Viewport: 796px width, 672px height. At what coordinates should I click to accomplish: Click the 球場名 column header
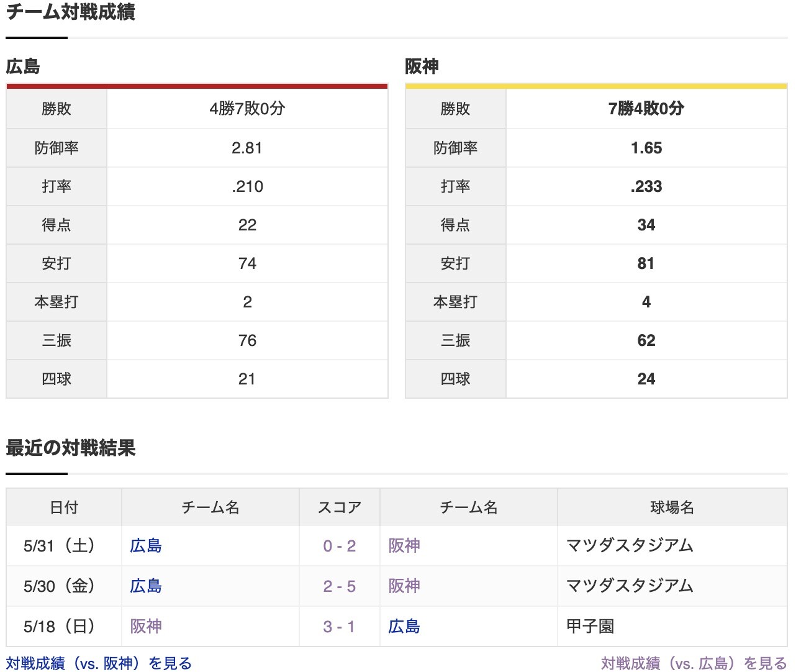pyautogui.click(x=672, y=507)
